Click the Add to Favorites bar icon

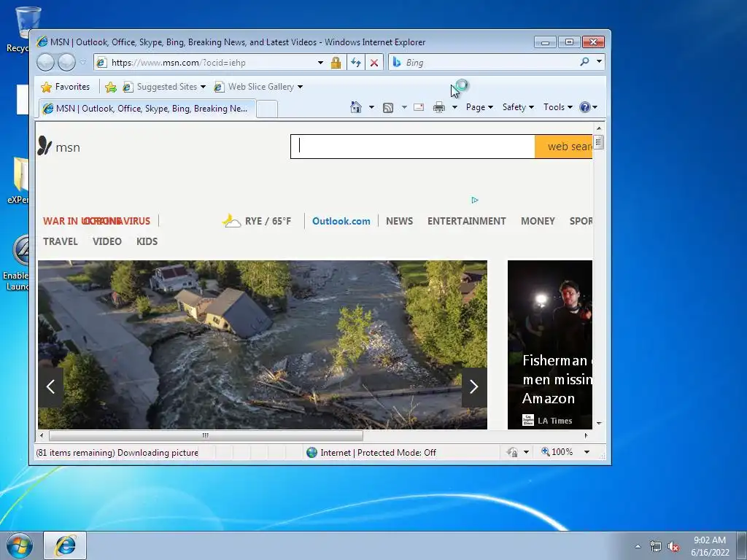111,87
